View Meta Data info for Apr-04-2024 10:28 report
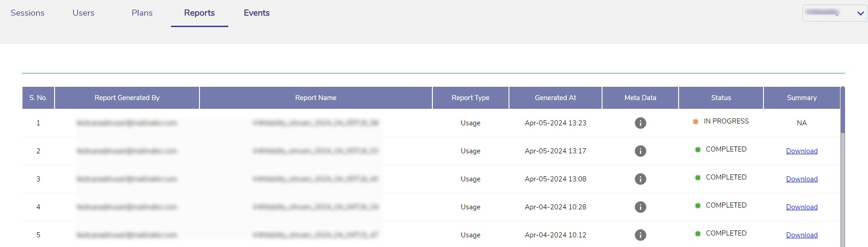 (x=640, y=207)
